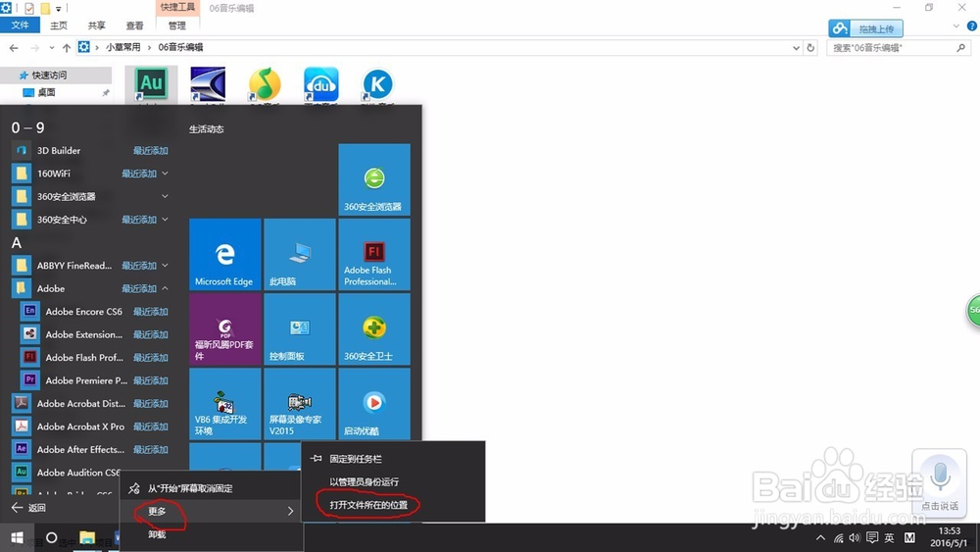Switch to the 主页 ribbon tab

tap(59, 25)
